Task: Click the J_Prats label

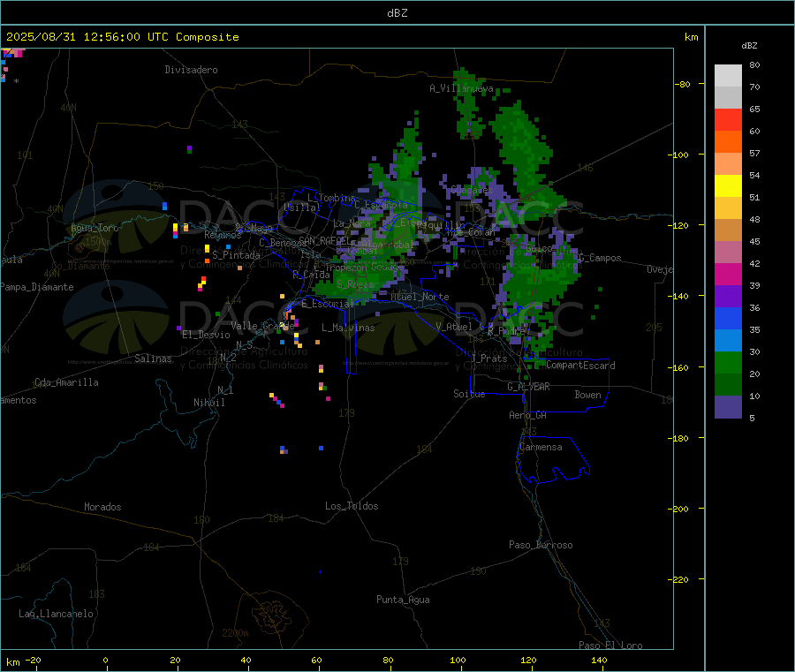Action: (x=488, y=359)
